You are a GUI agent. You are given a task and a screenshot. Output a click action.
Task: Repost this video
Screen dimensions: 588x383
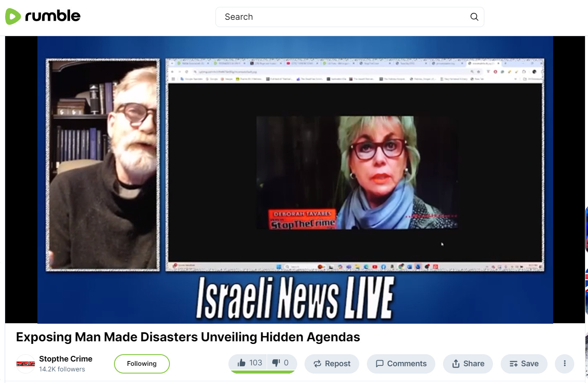332,364
